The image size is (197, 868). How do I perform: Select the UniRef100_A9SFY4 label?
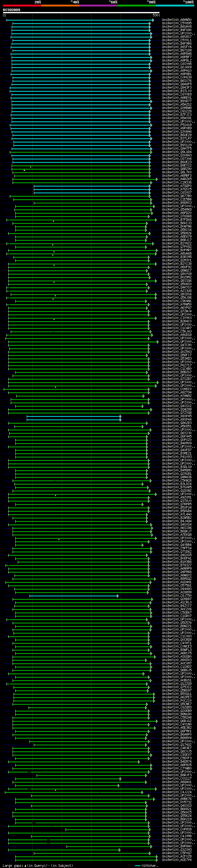[177, 47]
